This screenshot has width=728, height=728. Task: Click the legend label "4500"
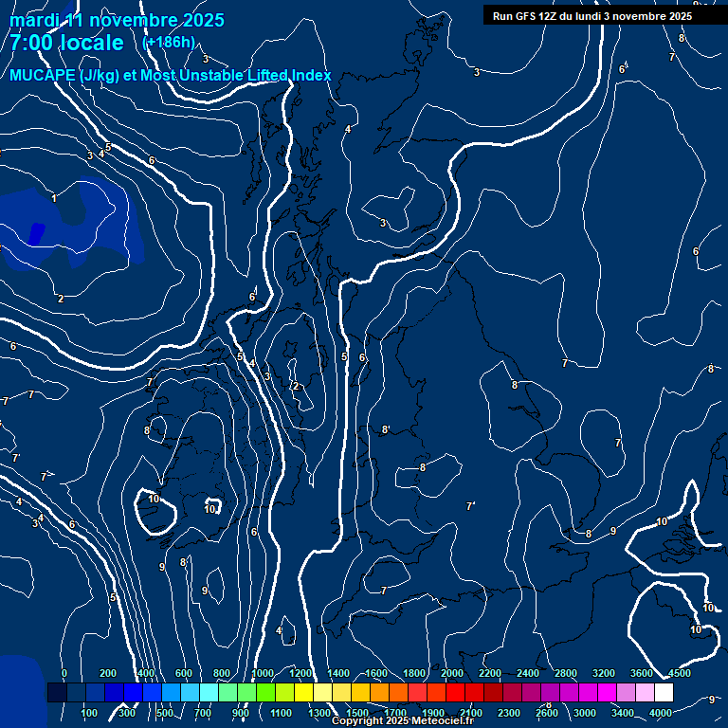tap(680, 673)
